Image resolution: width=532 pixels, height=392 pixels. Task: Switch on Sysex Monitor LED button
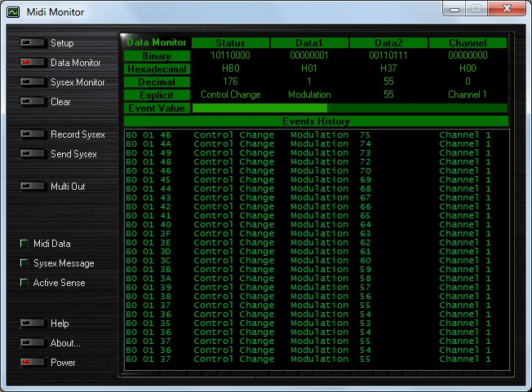[33, 82]
